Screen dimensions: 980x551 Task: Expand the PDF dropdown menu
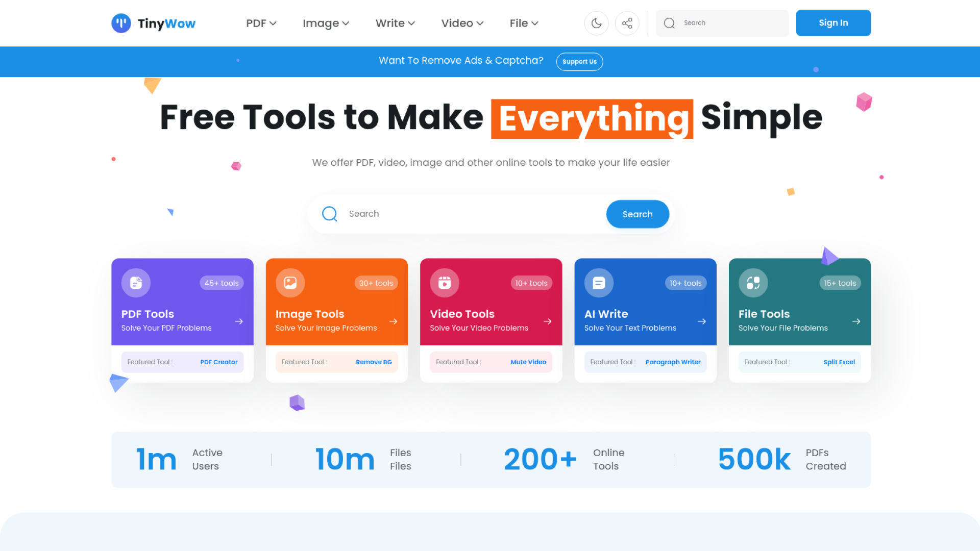[x=261, y=23]
